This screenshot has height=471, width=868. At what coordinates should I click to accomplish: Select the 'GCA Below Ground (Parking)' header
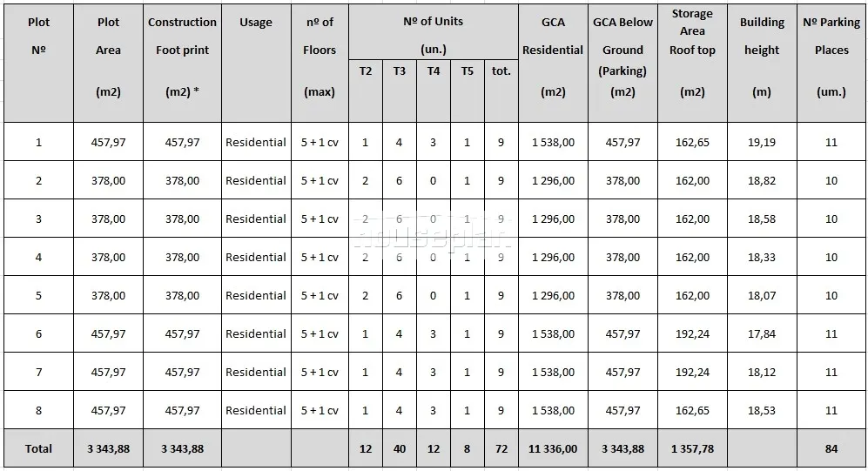coord(622,49)
